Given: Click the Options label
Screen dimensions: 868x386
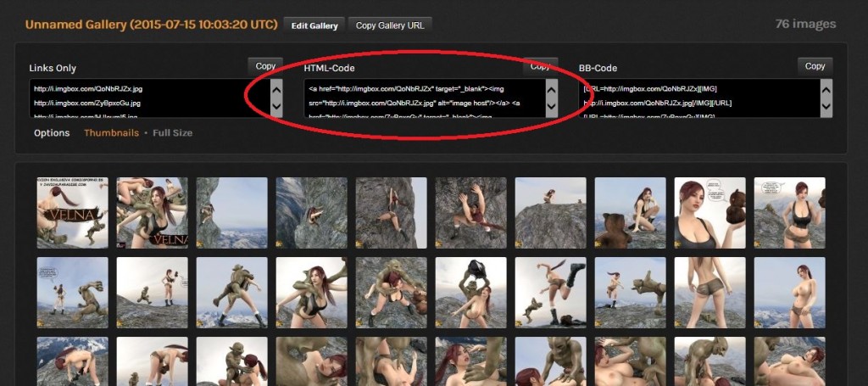Looking at the screenshot, I should point(52,133).
